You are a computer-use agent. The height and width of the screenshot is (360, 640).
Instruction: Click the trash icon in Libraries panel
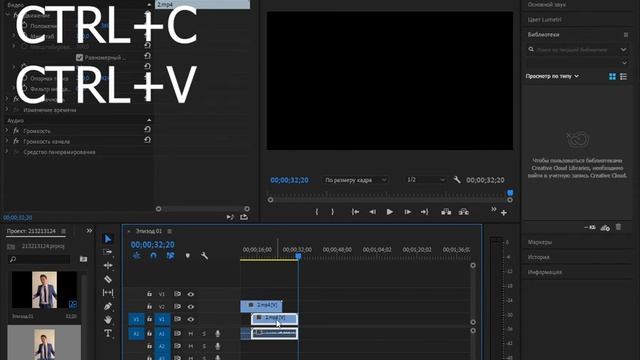[618, 227]
